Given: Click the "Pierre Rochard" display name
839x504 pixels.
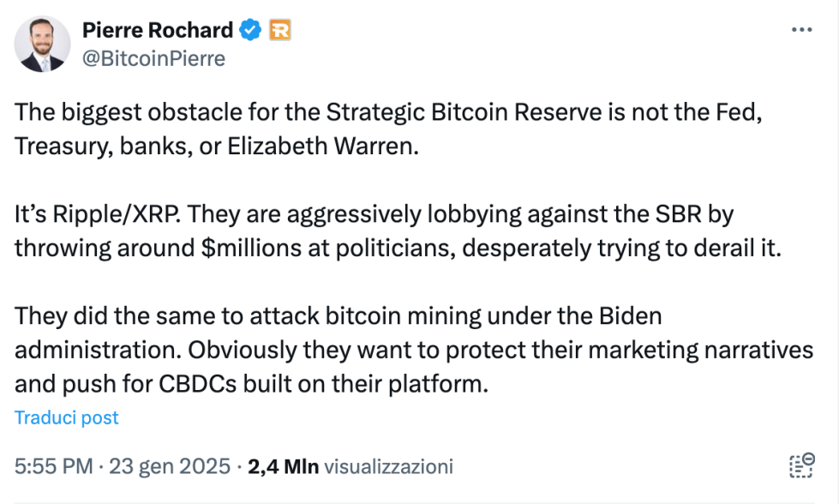Looking at the screenshot, I should point(156,29).
